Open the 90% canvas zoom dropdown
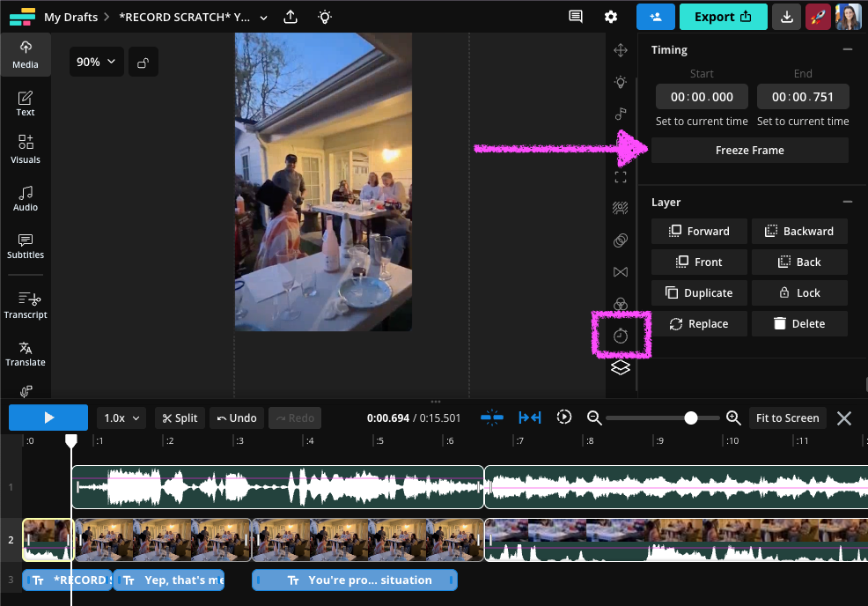 tap(96, 63)
